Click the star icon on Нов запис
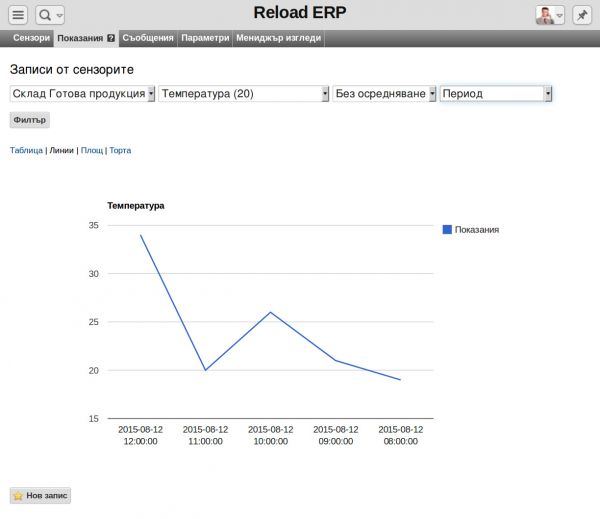The image size is (600, 519). tap(18, 496)
